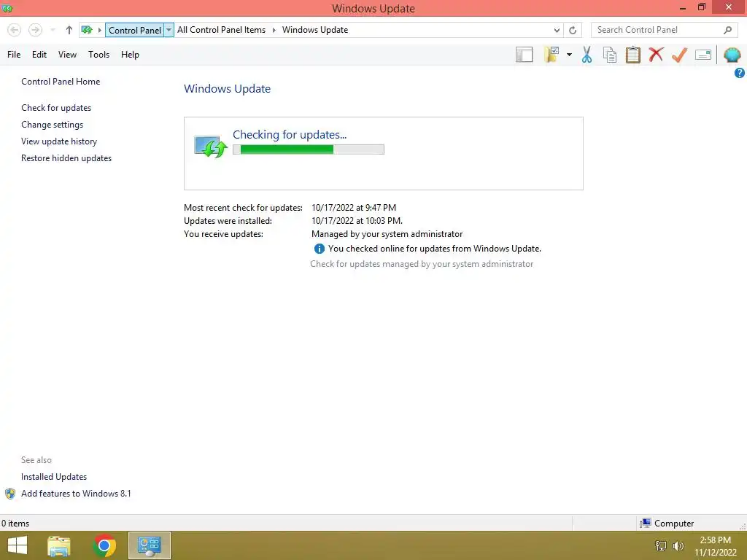
Task: Click Computer in the status bar
Action: click(667, 524)
